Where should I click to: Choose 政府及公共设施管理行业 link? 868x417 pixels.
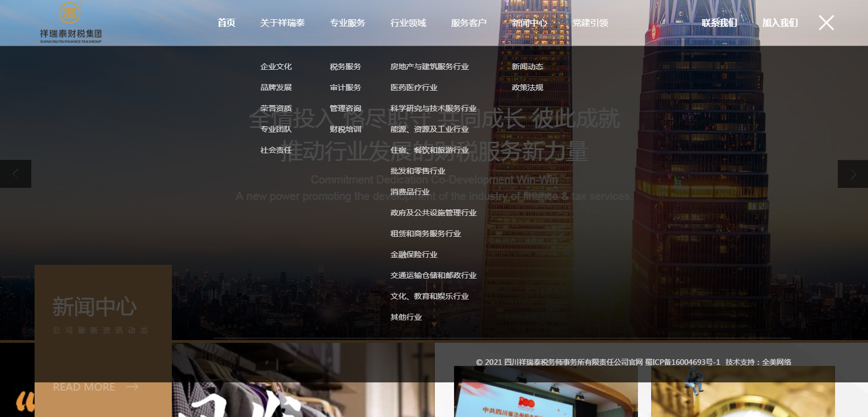click(433, 213)
